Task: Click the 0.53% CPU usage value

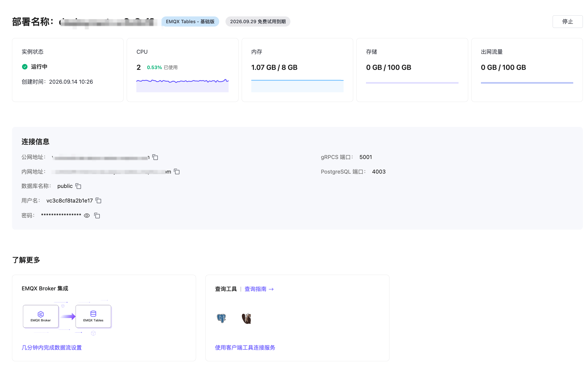Action: click(x=154, y=68)
